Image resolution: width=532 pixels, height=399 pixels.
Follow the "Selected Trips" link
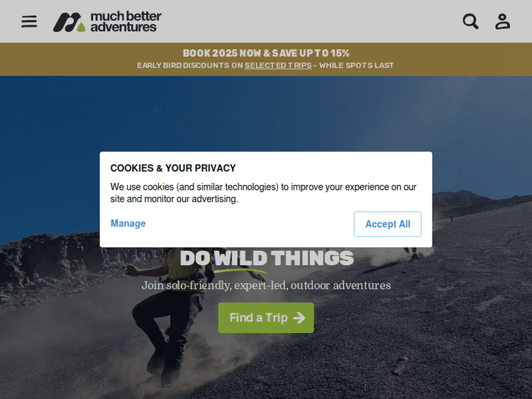[278, 65]
